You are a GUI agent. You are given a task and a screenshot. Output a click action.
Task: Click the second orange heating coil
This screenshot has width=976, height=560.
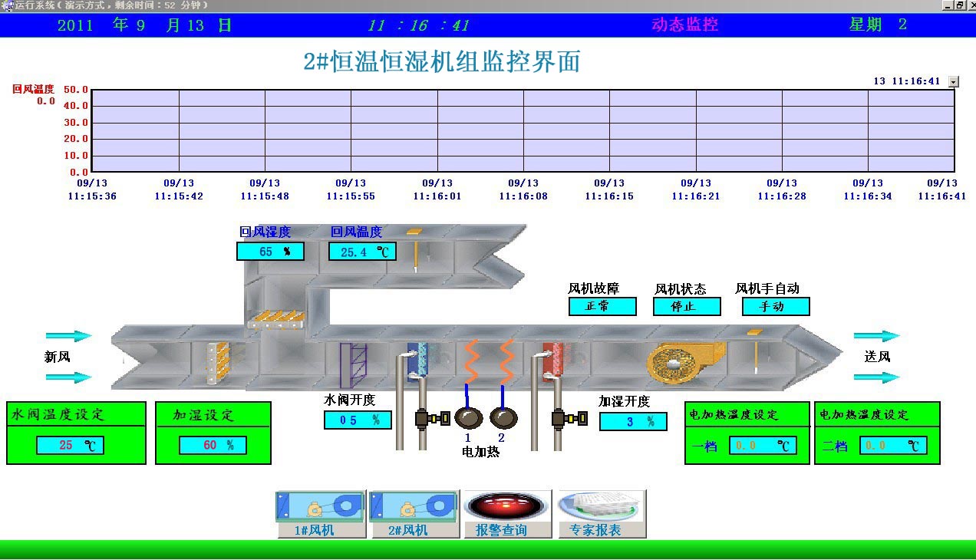pos(506,362)
